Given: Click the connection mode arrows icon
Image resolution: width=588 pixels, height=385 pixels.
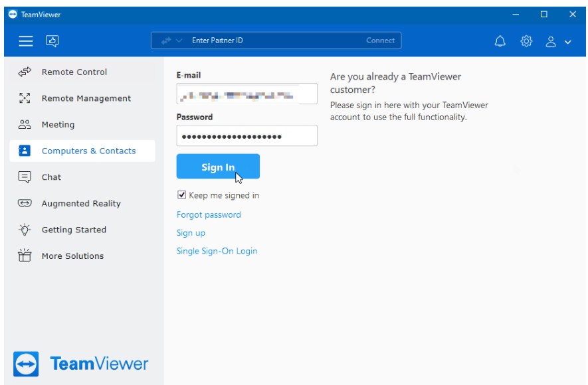Looking at the screenshot, I should pyautogui.click(x=166, y=40).
